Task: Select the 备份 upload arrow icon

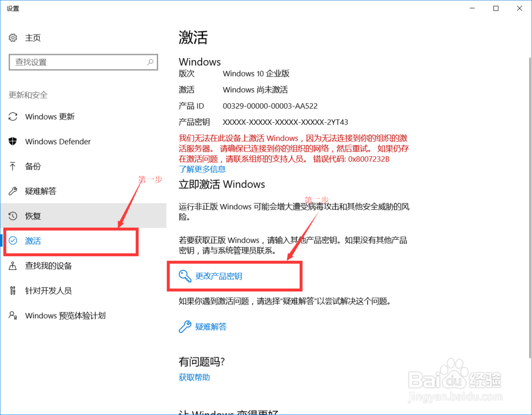Action: click(x=13, y=166)
